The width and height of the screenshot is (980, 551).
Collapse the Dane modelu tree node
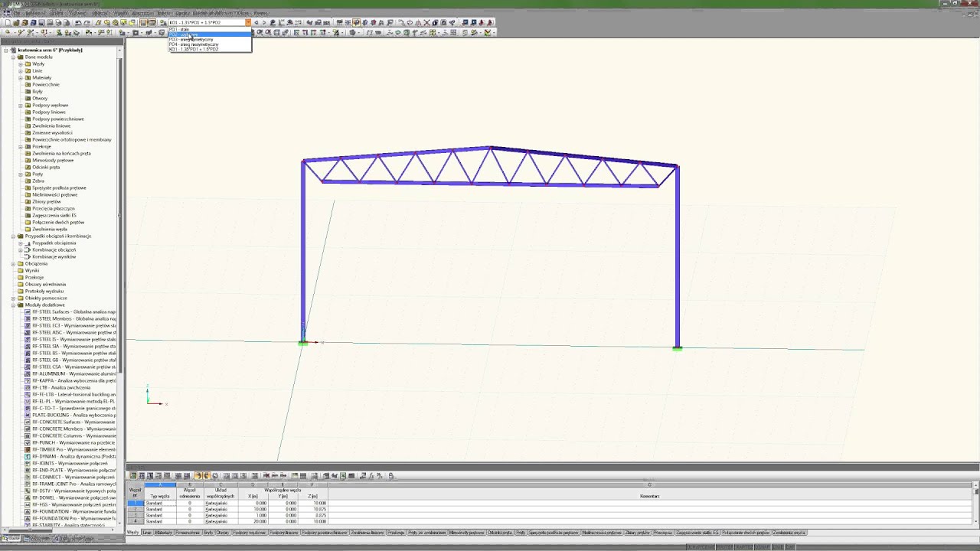[x=14, y=57]
